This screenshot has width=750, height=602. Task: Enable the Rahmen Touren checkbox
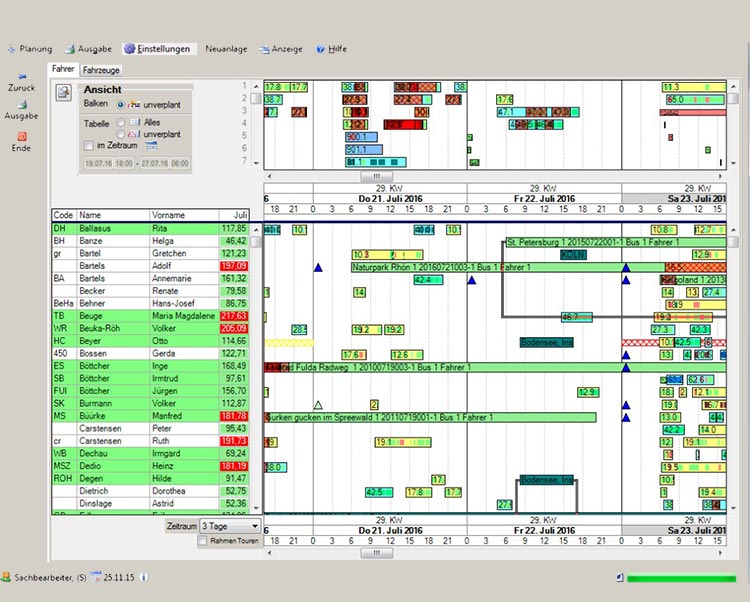(202, 541)
